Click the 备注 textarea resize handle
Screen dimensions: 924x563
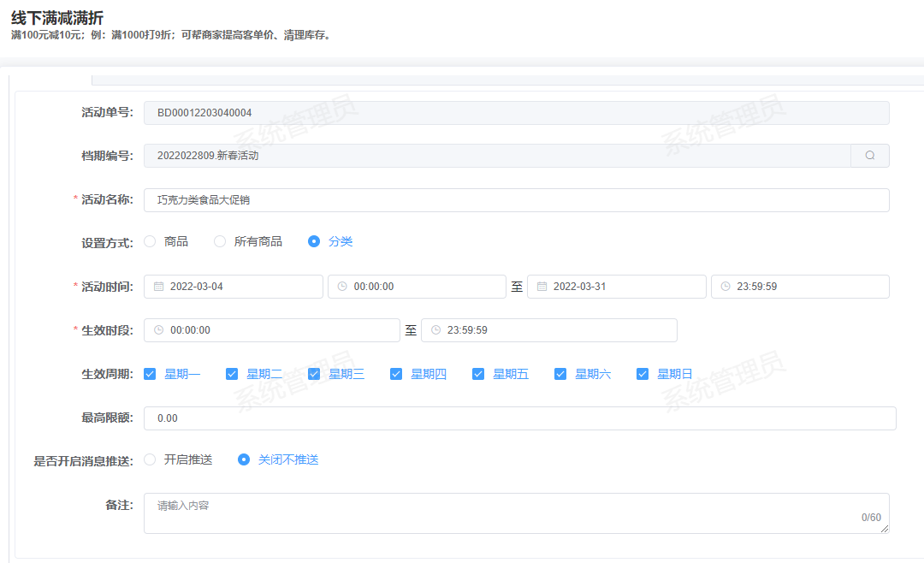[x=885, y=529]
